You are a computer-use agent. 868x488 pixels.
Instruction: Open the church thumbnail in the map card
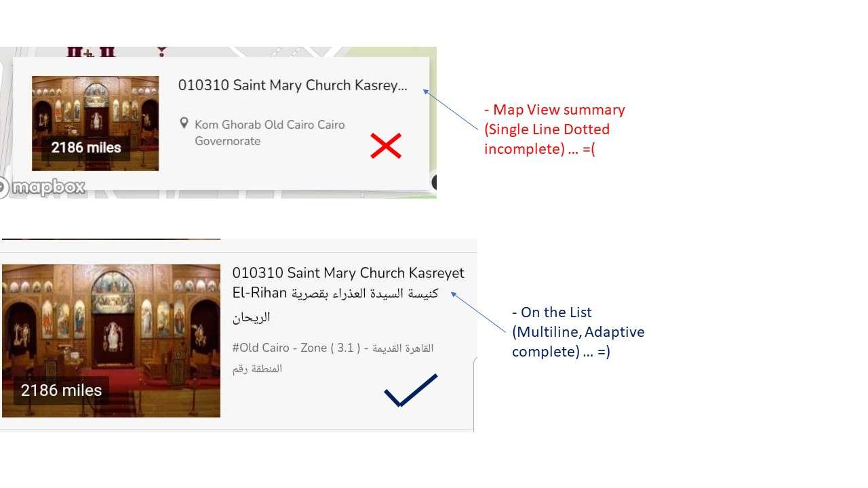[x=95, y=123]
